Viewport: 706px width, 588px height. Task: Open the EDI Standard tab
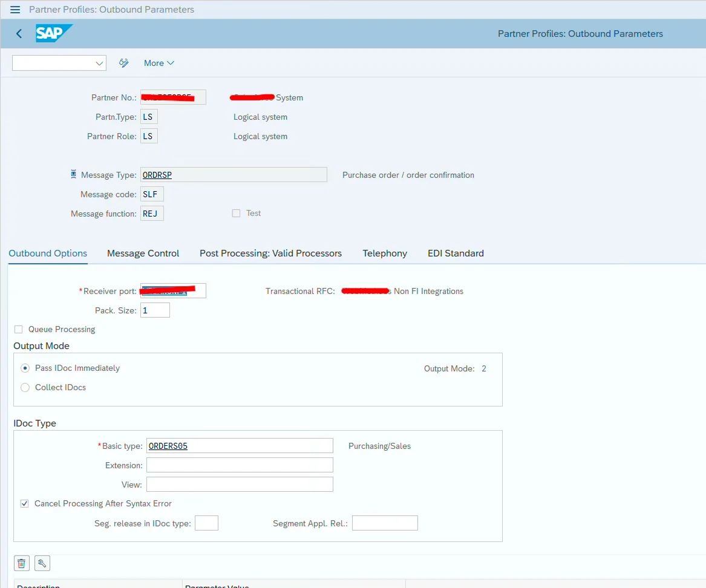tap(456, 253)
